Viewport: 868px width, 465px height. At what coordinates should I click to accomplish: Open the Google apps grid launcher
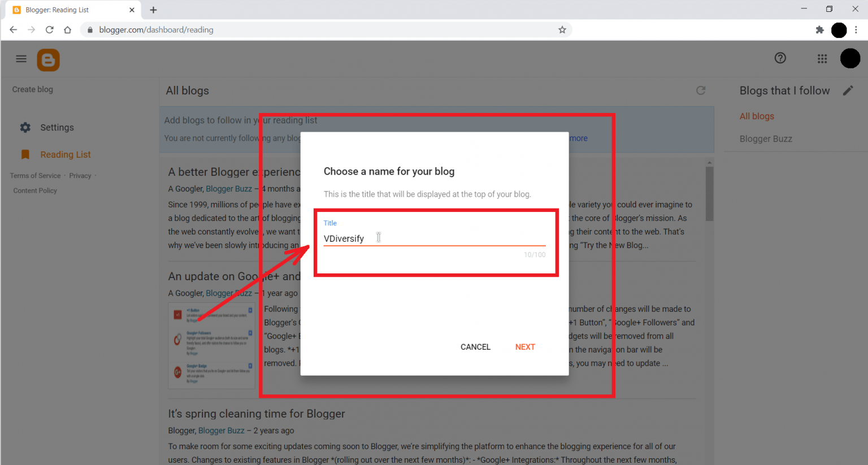[x=822, y=58]
